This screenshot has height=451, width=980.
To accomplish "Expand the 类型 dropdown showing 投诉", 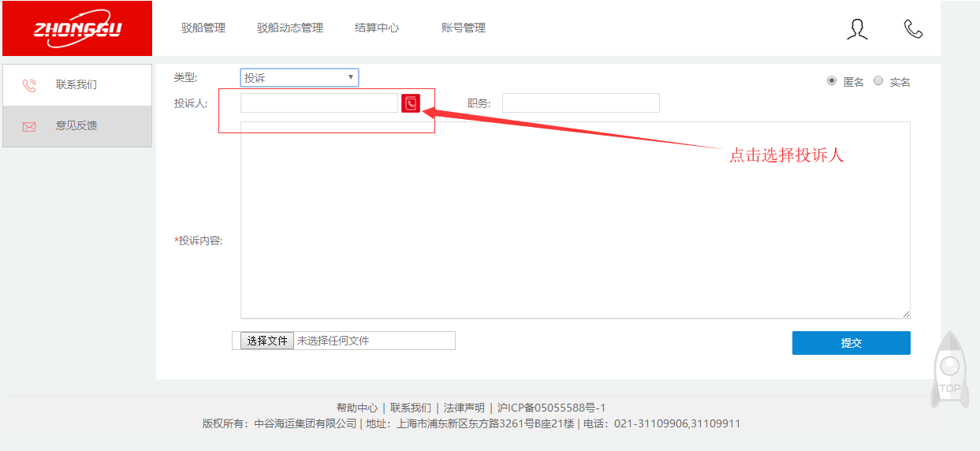I will point(300,77).
